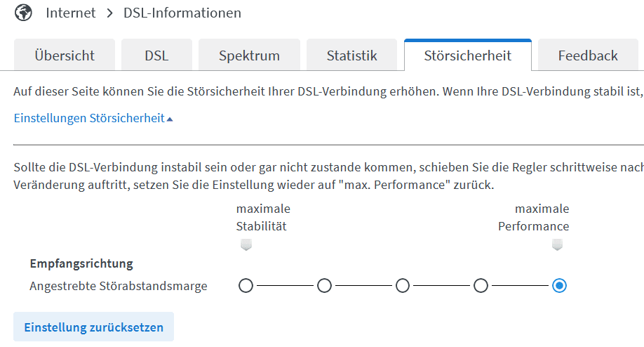This screenshot has width=644, height=347.
Task: Click the stability marker below maximale Stabilität
Action: (246, 245)
